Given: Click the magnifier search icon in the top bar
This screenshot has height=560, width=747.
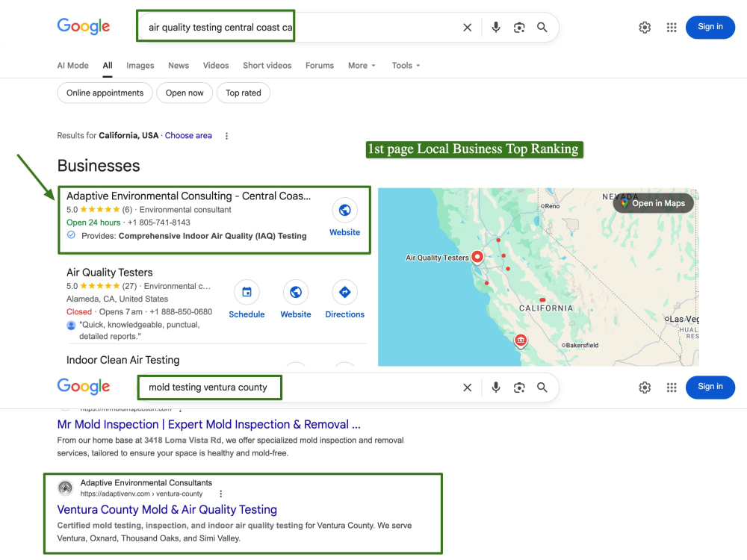Looking at the screenshot, I should pyautogui.click(x=542, y=27).
